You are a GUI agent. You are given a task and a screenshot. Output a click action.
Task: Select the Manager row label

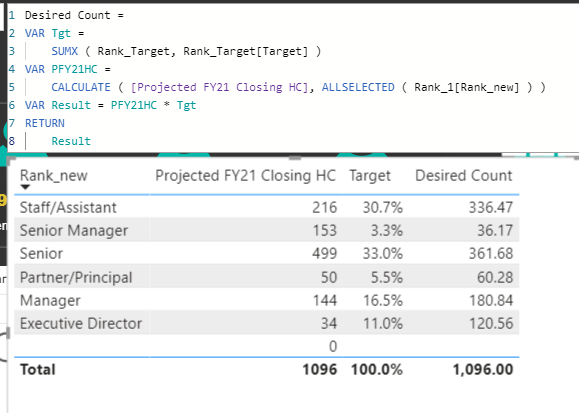pos(50,300)
